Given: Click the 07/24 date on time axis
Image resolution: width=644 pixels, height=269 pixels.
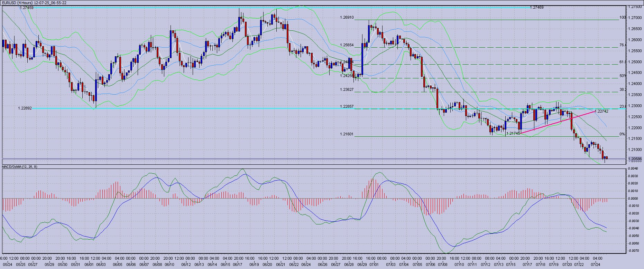Looking at the screenshot, I should 595,265.
